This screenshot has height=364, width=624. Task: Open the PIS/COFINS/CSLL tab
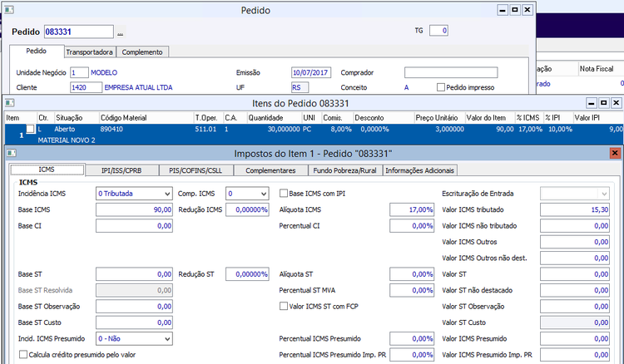(x=197, y=170)
